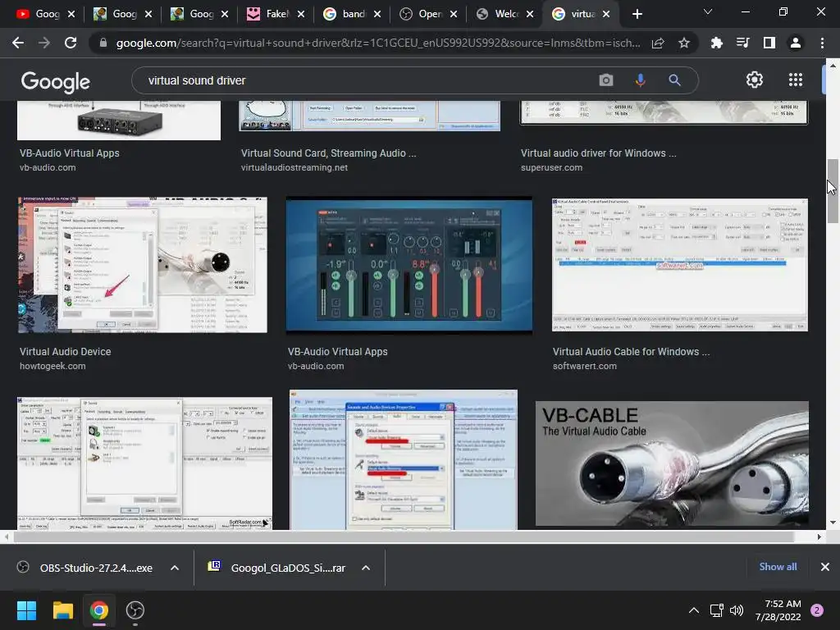Reload the current page
The image size is (840, 630).
pos(71,43)
